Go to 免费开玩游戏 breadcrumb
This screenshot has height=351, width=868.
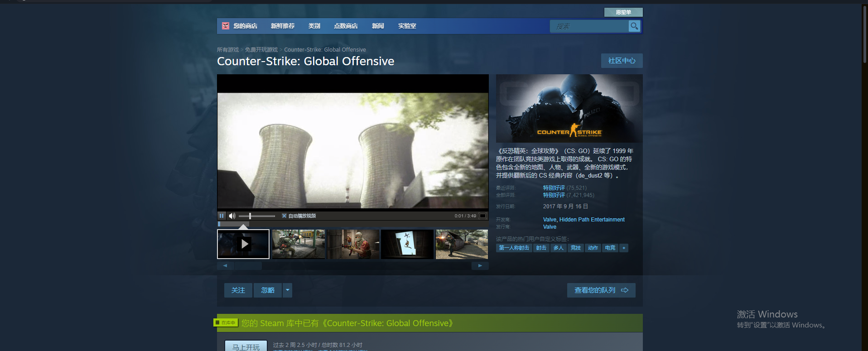[261, 50]
